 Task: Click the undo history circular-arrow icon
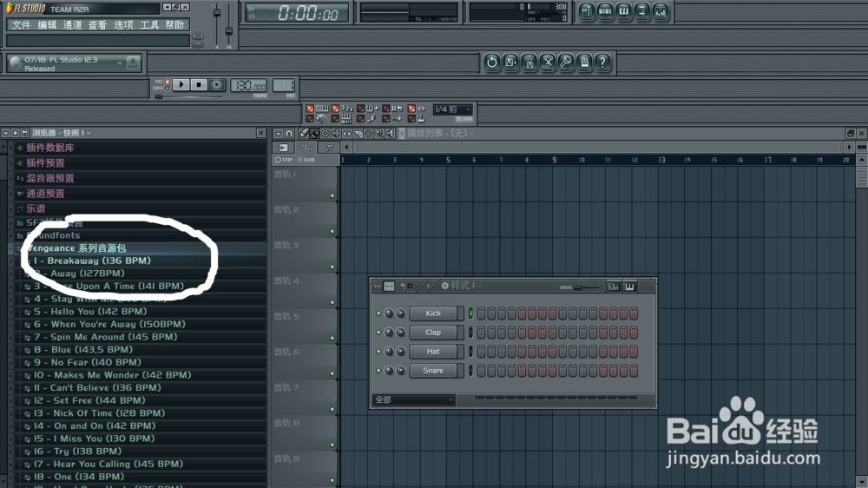[491, 62]
